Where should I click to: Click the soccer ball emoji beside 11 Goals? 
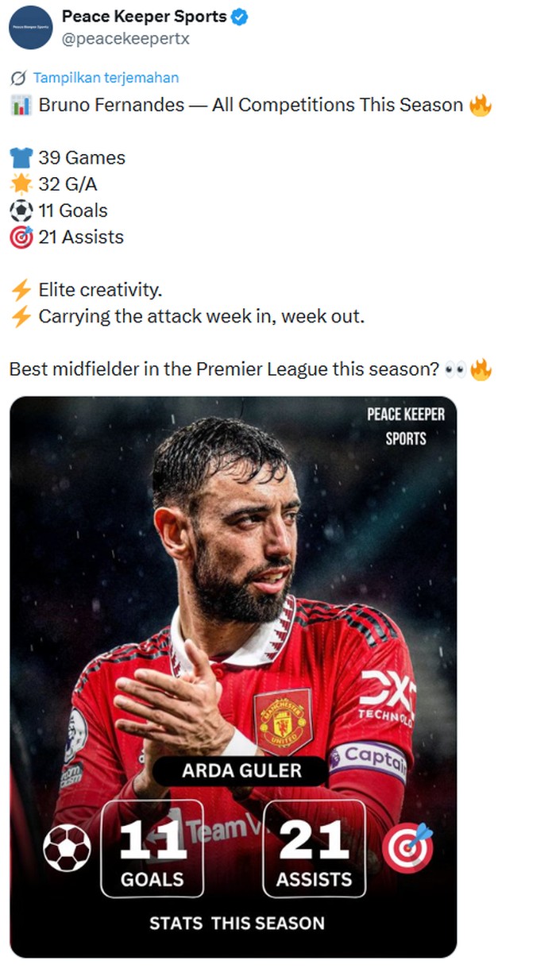tap(21, 210)
